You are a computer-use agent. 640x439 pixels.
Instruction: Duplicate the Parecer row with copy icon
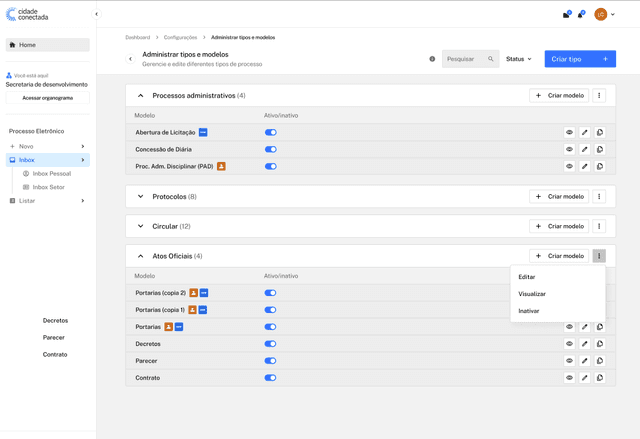600,361
